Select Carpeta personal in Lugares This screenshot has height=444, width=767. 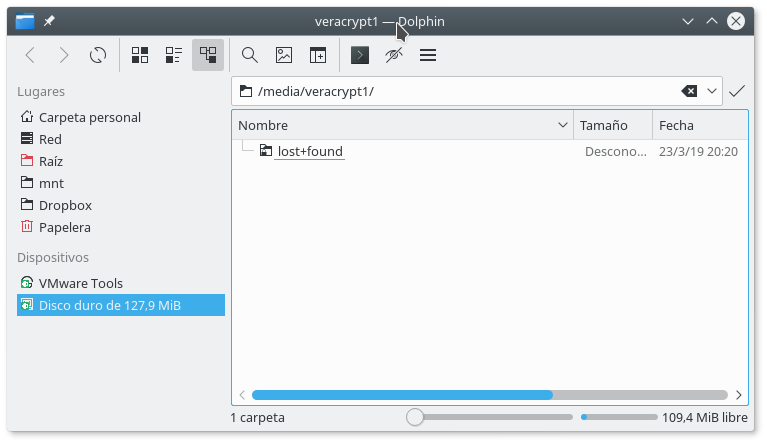click(x=89, y=117)
